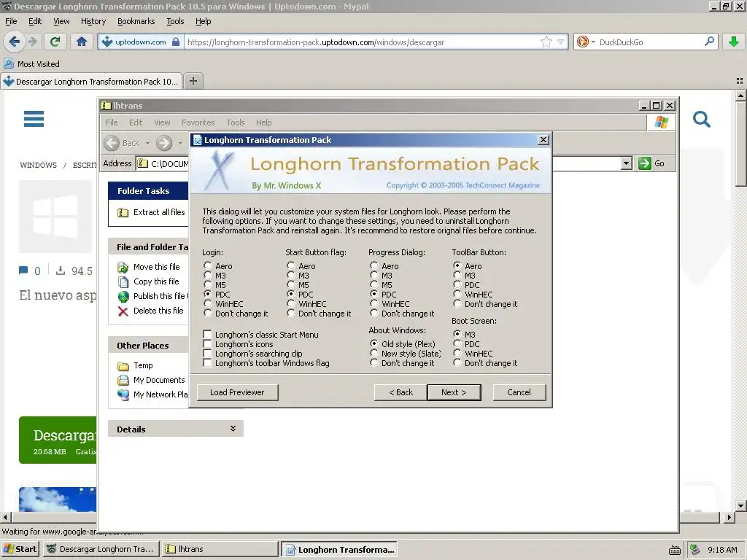Open the Back history dropdown in lhtrans
This screenshot has height=560, width=747.
point(147,143)
